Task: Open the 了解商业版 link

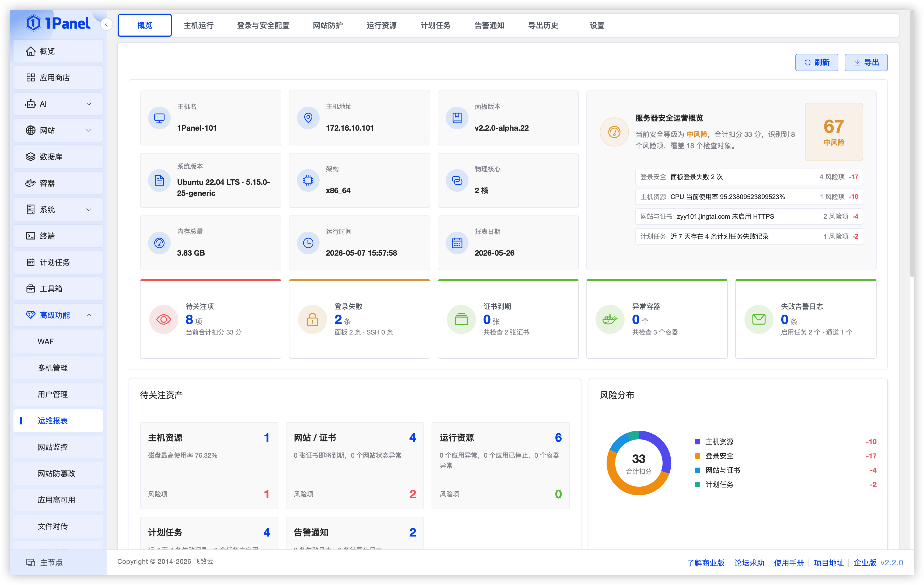Action: click(x=706, y=563)
